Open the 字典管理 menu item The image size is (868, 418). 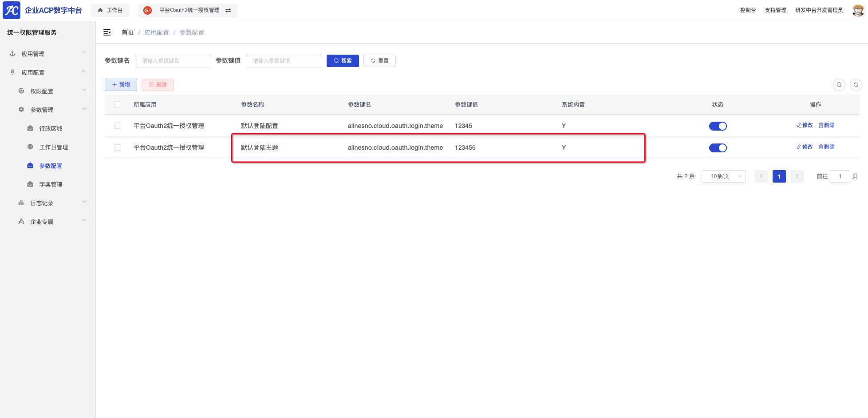click(51, 184)
